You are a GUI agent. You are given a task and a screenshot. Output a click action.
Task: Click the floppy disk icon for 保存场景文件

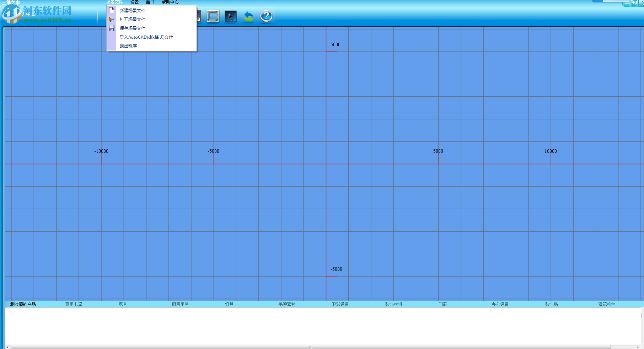[112, 28]
